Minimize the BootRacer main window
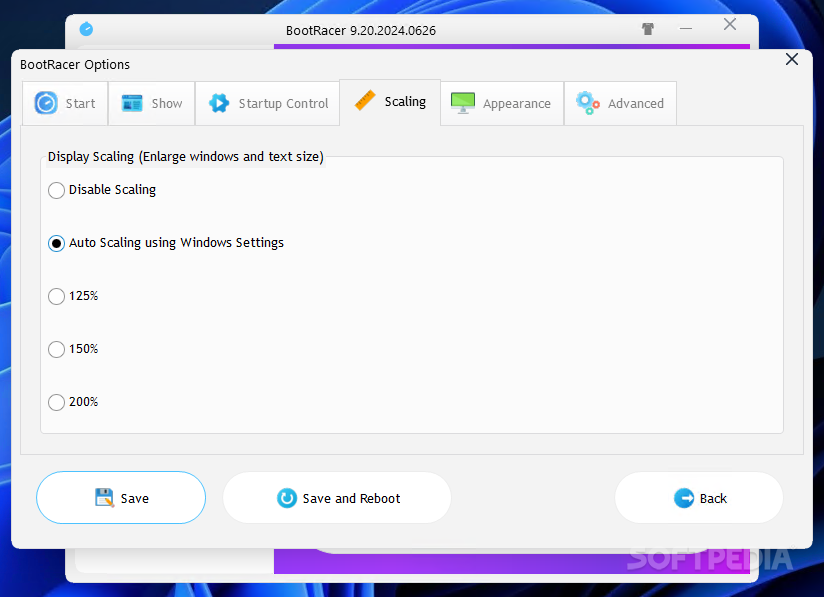The height and width of the screenshot is (597, 824). (x=685, y=28)
